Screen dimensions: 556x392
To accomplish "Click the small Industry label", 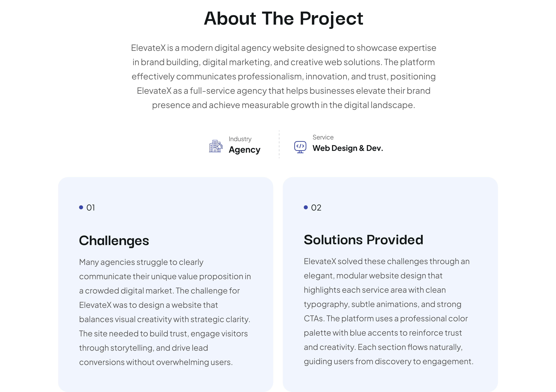I will pyautogui.click(x=240, y=139).
